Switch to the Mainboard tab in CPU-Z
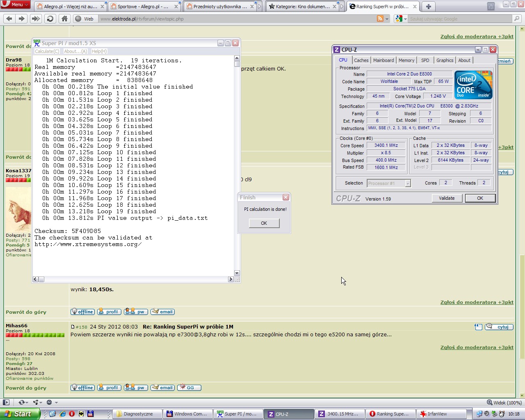This screenshot has width=525, height=420. pos(383,60)
